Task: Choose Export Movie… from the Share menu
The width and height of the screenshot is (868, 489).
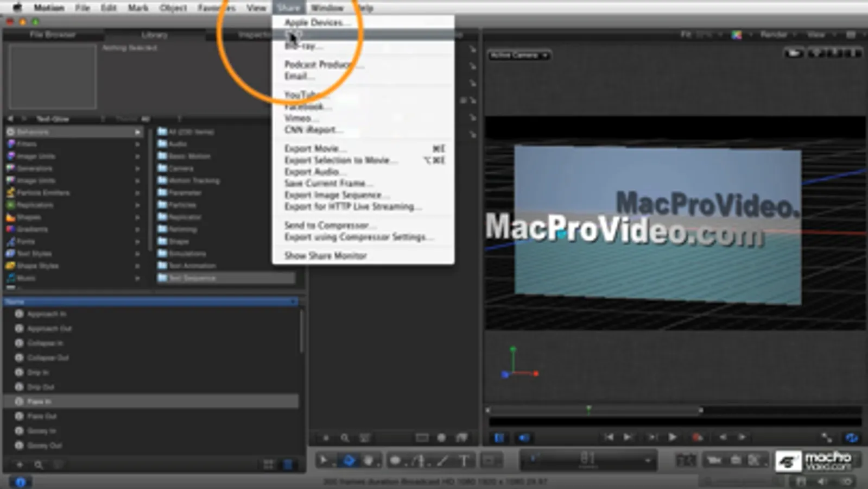Action: [x=315, y=148]
